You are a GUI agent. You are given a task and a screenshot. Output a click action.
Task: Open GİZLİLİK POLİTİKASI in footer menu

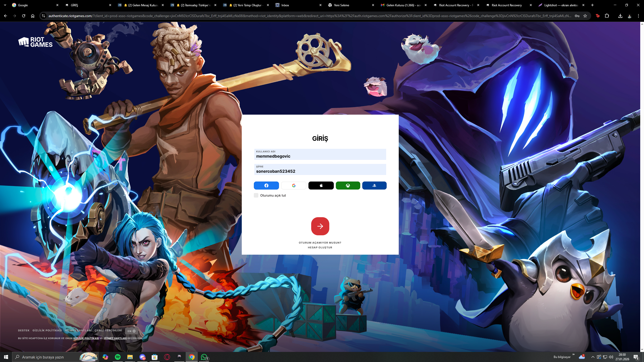[47, 331]
